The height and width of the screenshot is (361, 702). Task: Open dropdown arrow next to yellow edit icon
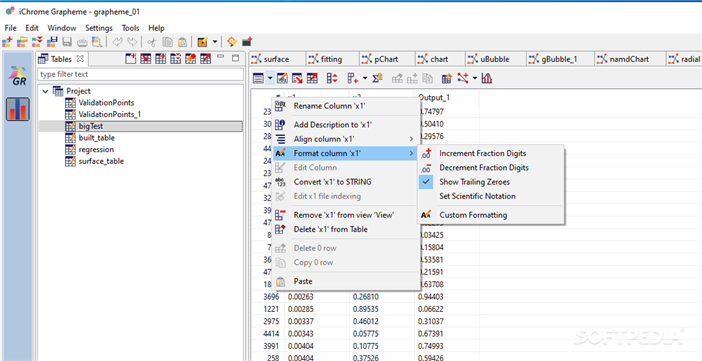[214, 42]
